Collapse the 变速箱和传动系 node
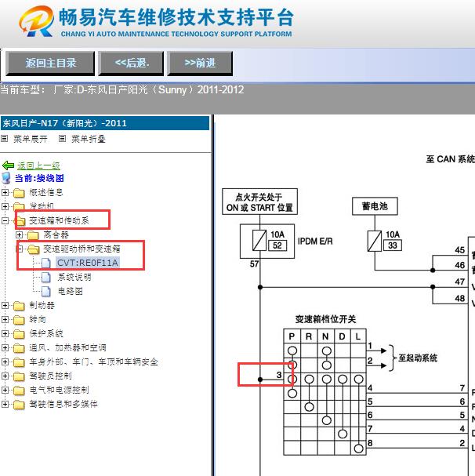 coord(5,220)
